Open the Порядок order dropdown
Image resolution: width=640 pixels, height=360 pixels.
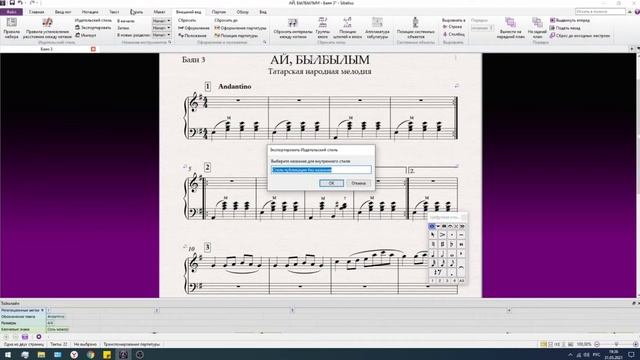pos(482,28)
